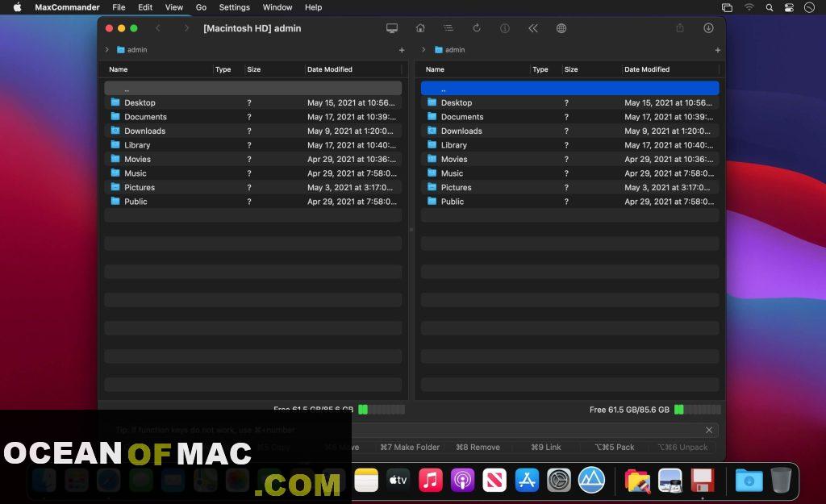This screenshot has height=504, width=826.
Task: Select the Movies folder in left panel
Action: coord(252,159)
